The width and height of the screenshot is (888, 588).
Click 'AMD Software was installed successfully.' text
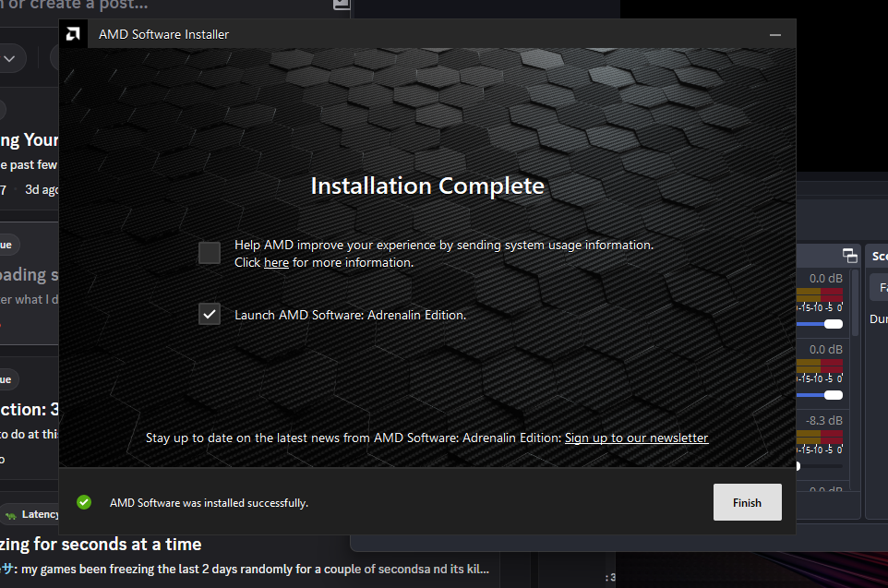pyautogui.click(x=209, y=503)
